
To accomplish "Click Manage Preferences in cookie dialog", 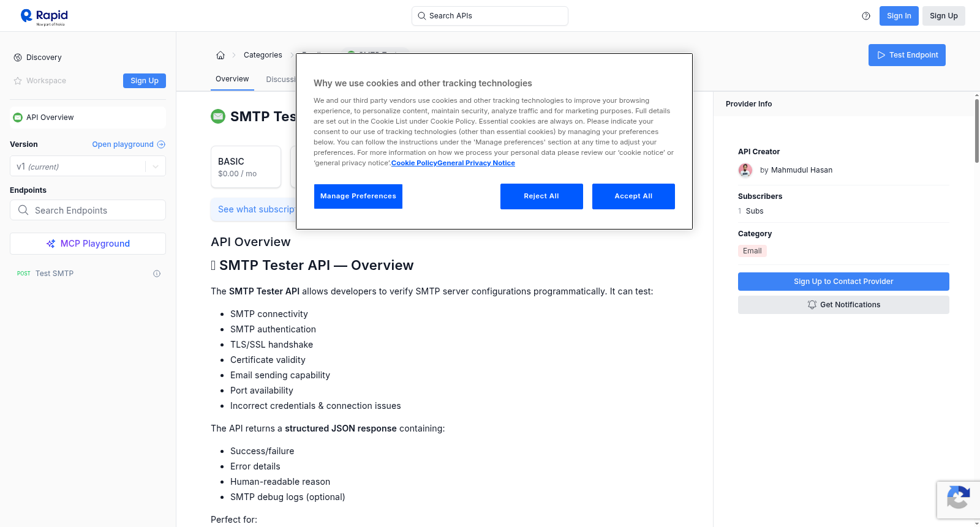I will (358, 196).
